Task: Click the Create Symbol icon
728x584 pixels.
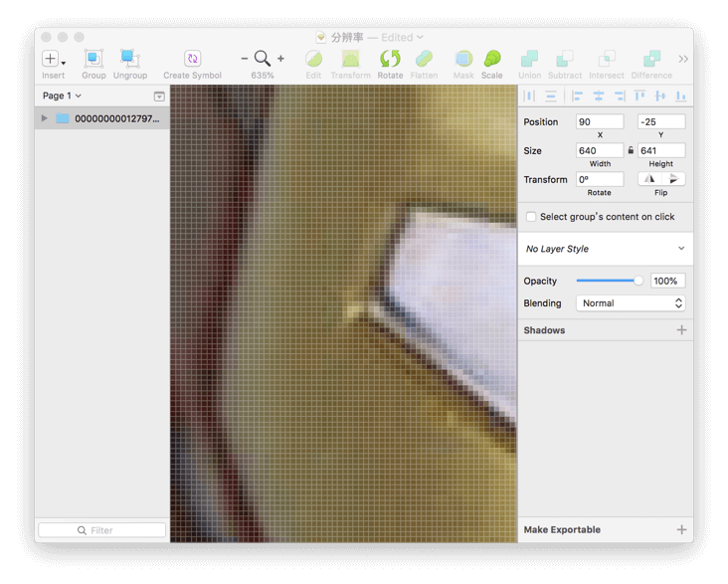Action: [192, 59]
